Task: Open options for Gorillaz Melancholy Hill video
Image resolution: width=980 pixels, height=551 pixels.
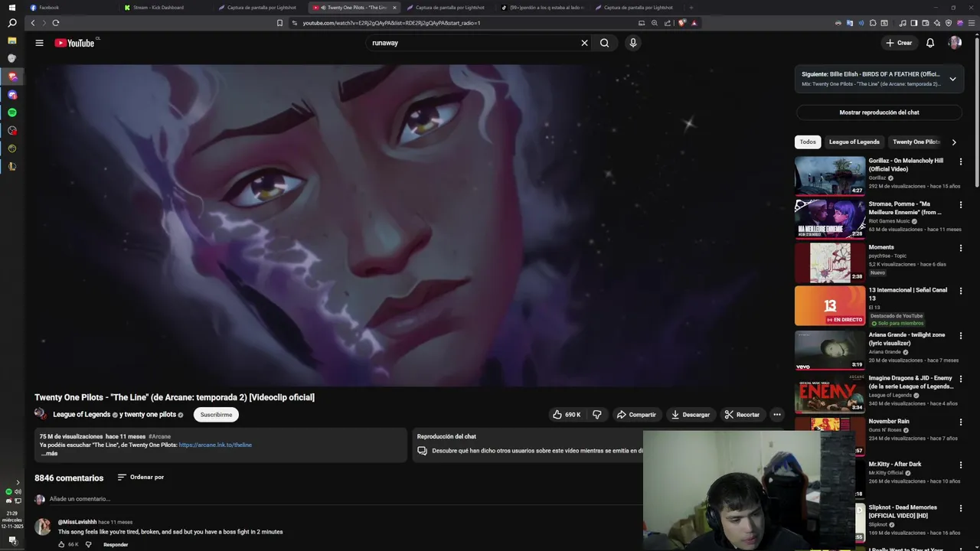Action: tap(961, 161)
